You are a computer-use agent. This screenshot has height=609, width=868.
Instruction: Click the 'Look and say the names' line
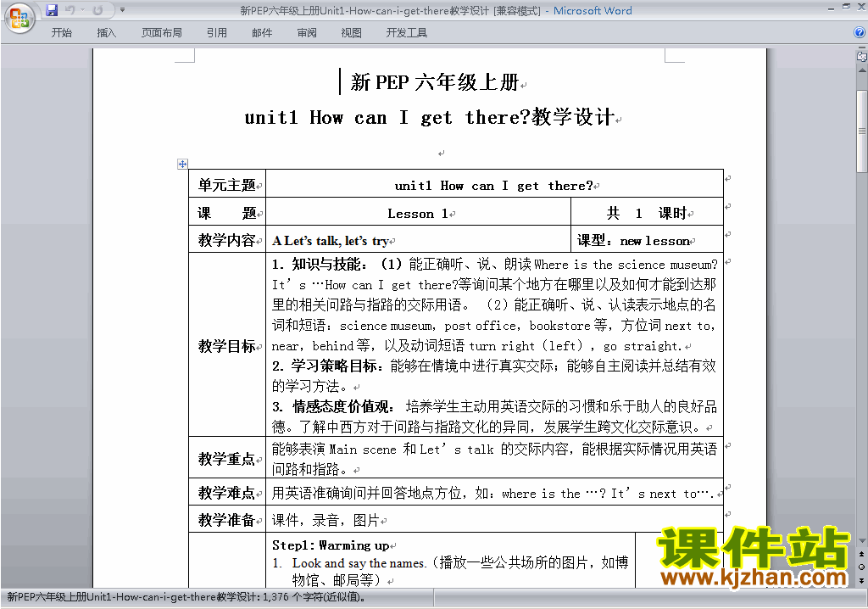coord(450,563)
